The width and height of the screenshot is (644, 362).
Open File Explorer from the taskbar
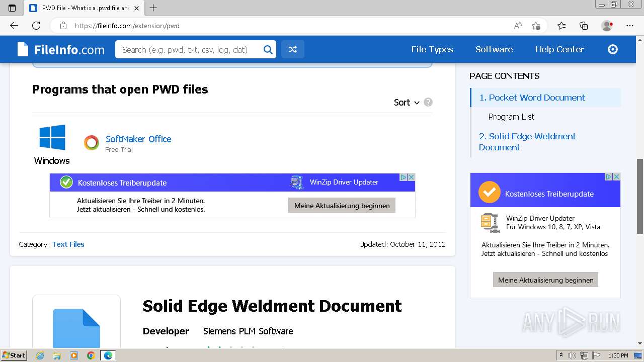click(57, 355)
